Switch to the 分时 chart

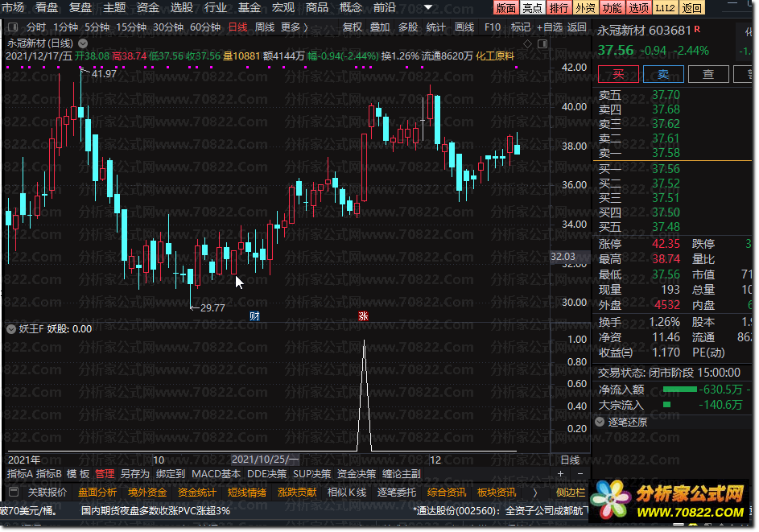(36, 27)
